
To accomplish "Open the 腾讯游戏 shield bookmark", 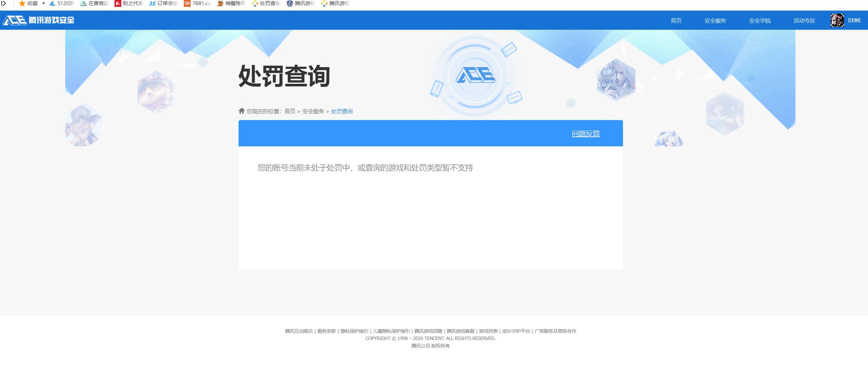I will coord(302,4).
